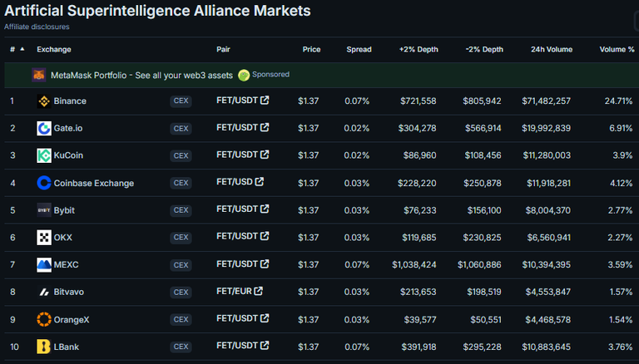Open external link icon for MEXC FET/USDT

click(x=265, y=263)
